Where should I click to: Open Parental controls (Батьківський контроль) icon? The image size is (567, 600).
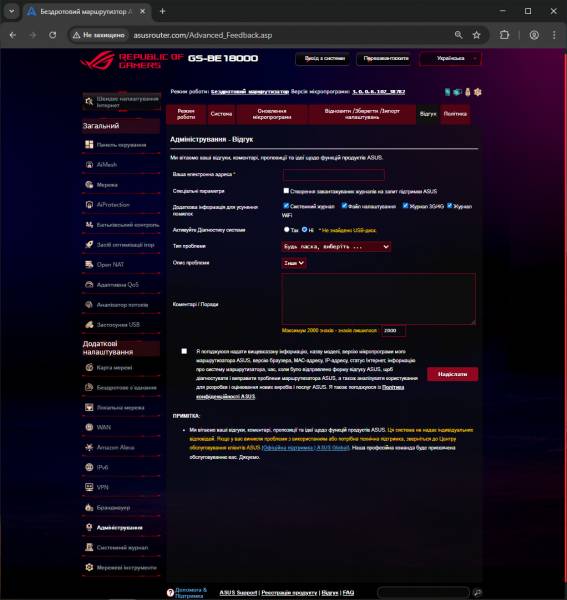pos(89,225)
